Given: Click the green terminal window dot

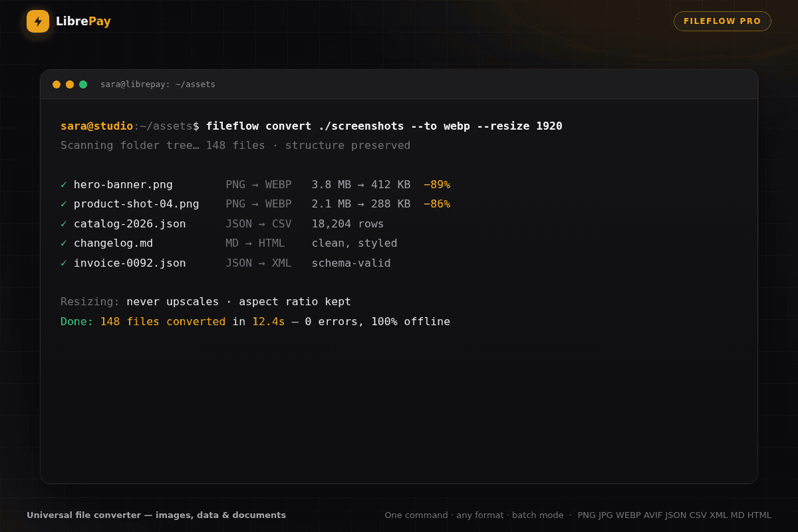Looking at the screenshot, I should (83, 84).
